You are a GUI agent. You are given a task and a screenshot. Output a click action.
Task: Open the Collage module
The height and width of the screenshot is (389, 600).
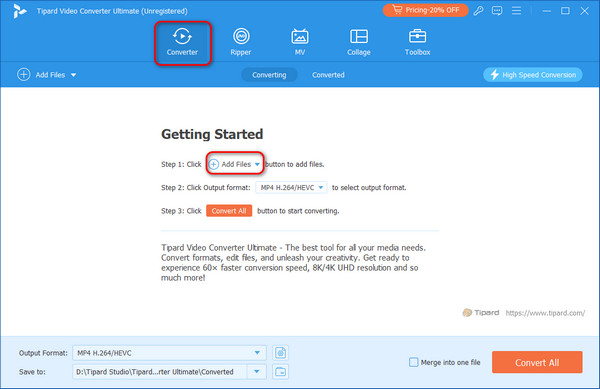(x=359, y=42)
